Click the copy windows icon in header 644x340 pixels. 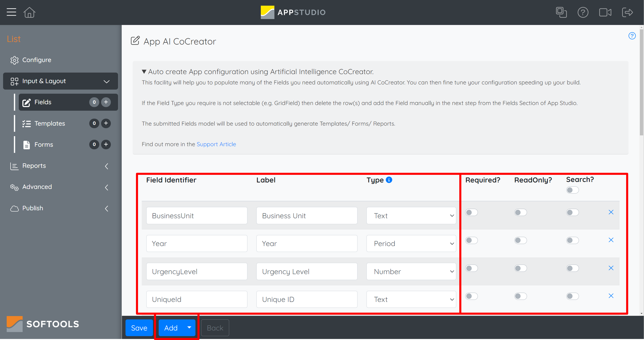click(561, 12)
